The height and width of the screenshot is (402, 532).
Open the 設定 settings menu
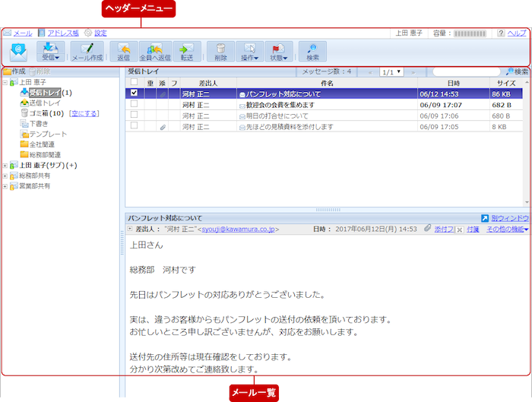pyautogui.click(x=100, y=33)
